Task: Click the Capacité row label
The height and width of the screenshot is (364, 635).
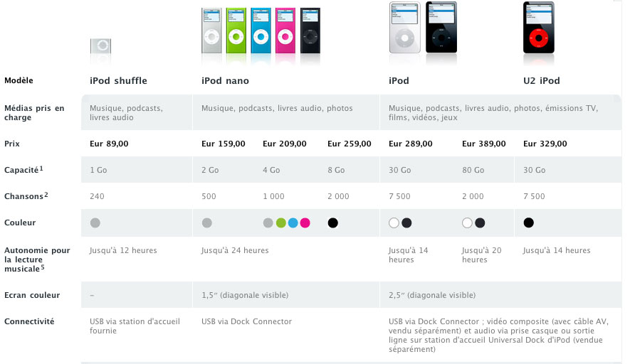Action: pos(23,170)
